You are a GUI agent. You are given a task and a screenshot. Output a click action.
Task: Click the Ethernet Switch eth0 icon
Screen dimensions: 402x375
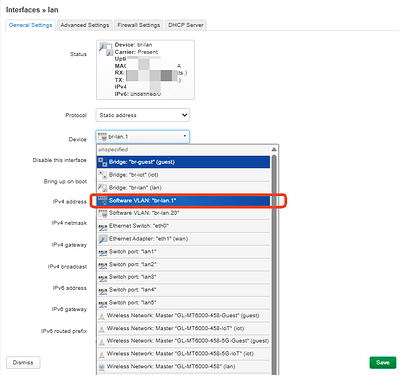(x=103, y=226)
